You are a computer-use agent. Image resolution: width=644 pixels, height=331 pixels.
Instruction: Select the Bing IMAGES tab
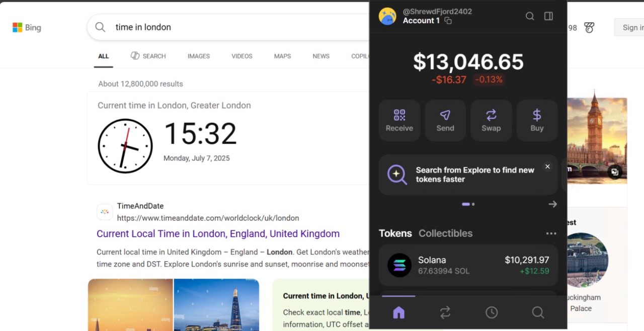(198, 56)
